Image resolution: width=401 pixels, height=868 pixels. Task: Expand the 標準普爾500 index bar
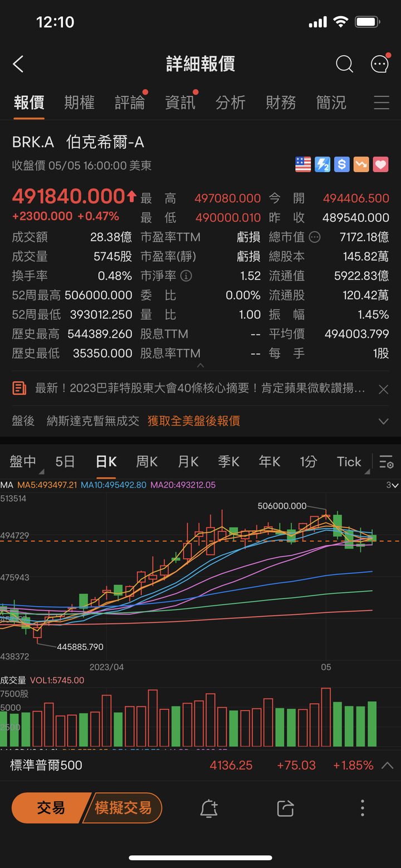coord(387,765)
